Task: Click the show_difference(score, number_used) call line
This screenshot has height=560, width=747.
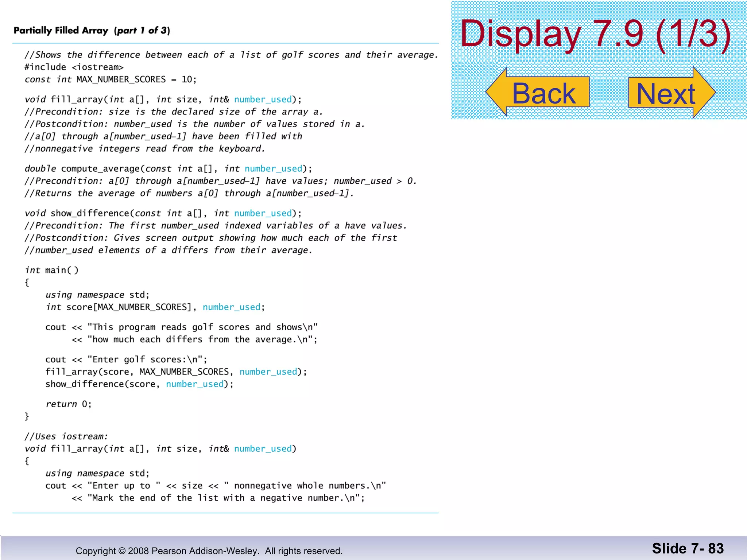Action: [139, 384]
